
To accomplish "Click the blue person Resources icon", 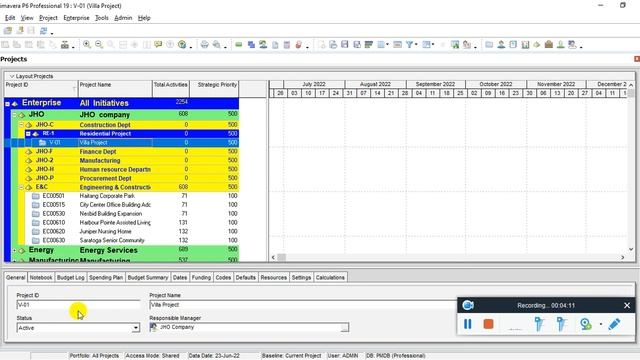I will click(x=501, y=44).
